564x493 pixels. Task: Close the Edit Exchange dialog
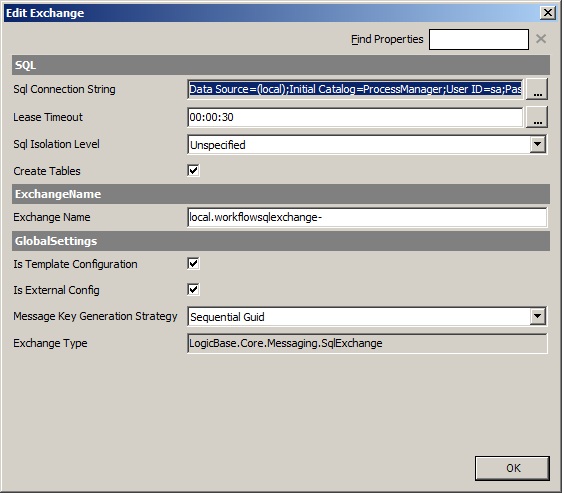pyautogui.click(x=548, y=13)
